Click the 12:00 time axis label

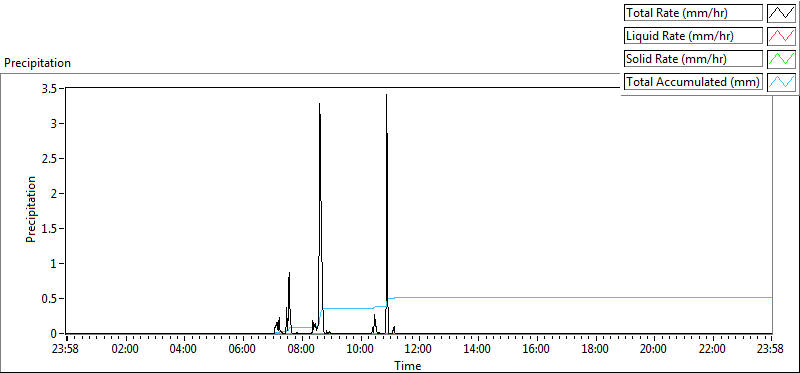click(x=419, y=349)
